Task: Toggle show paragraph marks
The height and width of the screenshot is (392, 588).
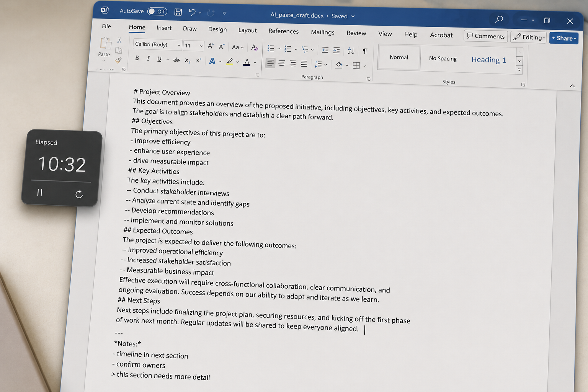Action: pyautogui.click(x=365, y=51)
